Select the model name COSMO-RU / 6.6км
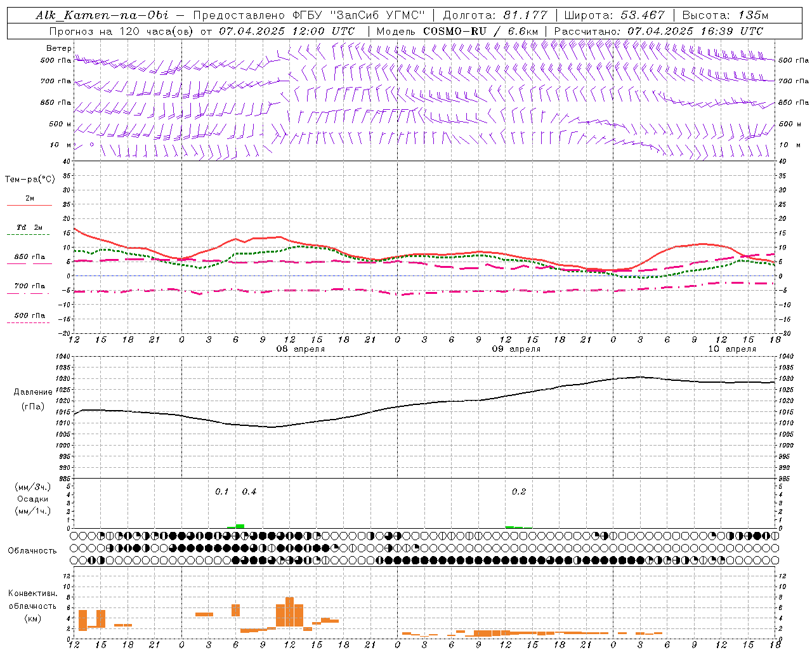This screenshot has height=650, width=812. coord(480,31)
